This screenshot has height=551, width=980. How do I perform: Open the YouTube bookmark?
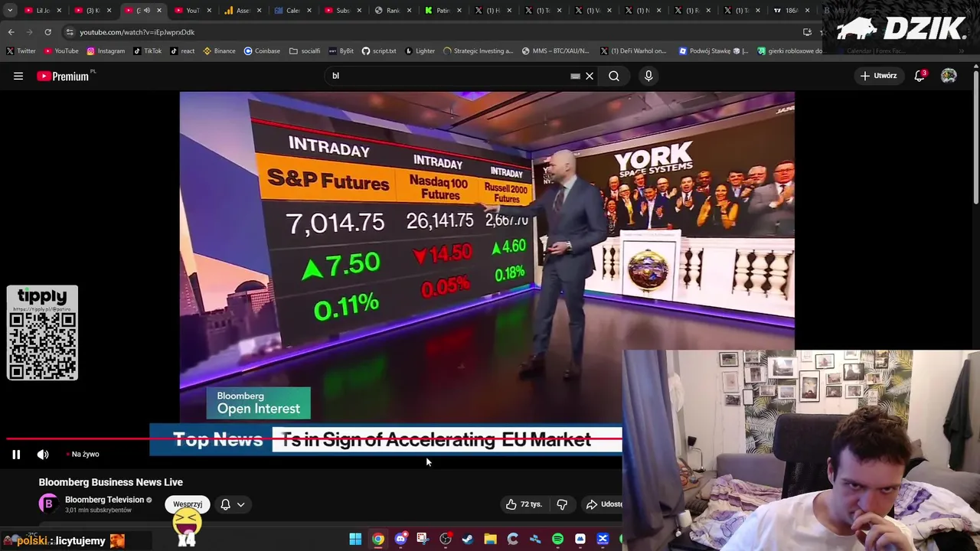[61, 51]
